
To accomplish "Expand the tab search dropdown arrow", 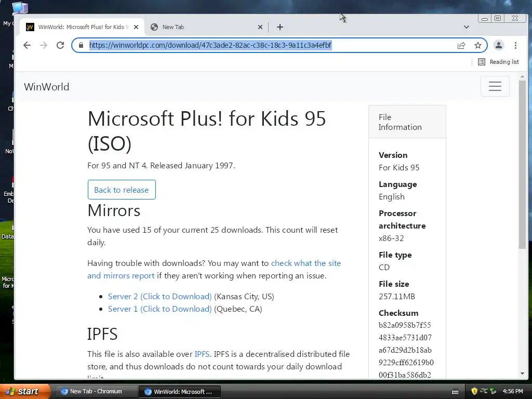I will pyautogui.click(x=467, y=27).
